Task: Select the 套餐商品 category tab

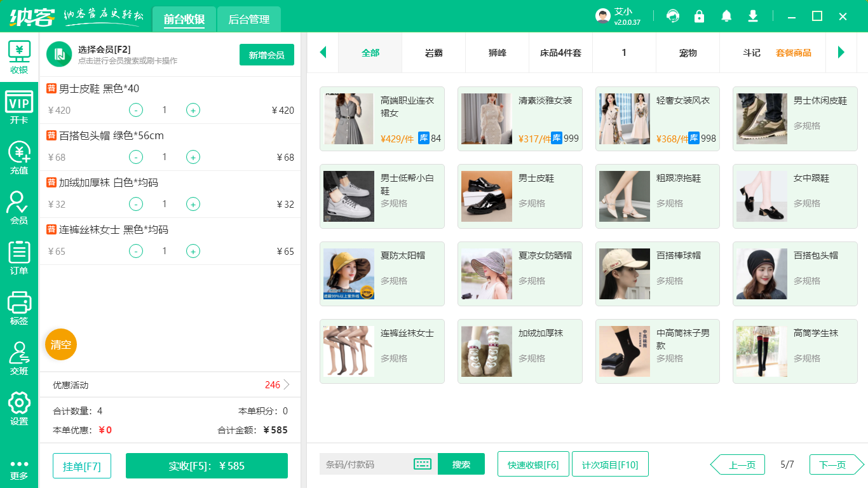Action: click(x=792, y=53)
